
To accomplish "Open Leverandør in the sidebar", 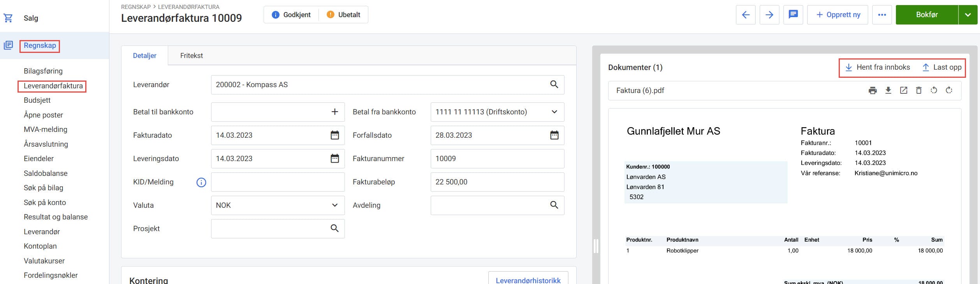I will (x=42, y=231).
